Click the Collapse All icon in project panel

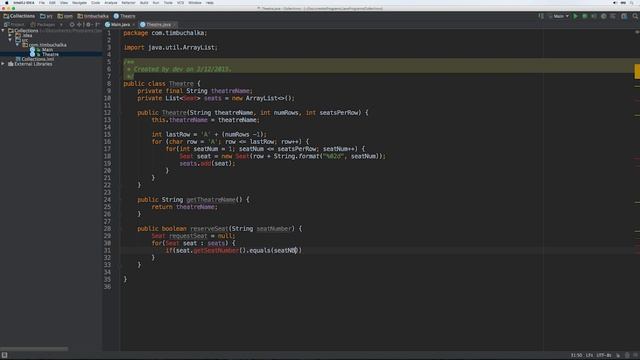(80, 24)
